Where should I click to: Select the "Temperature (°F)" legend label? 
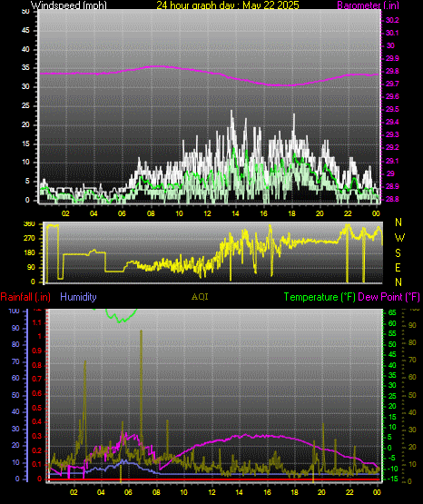coord(320,297)
